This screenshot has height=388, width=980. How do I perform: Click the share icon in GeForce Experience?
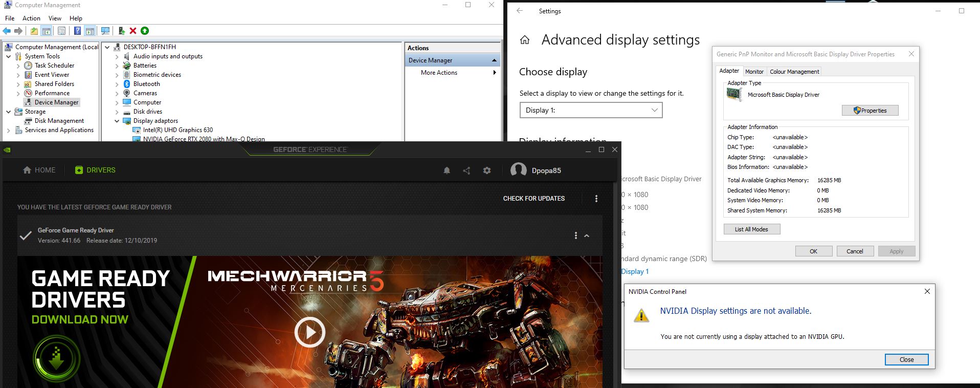coord(466,170)
